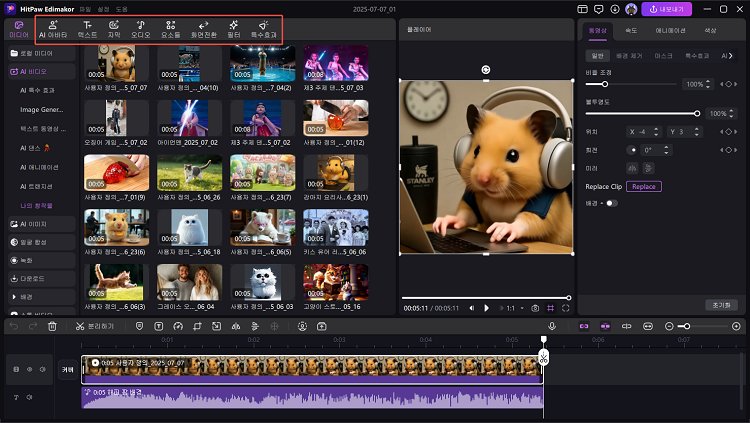The height and width of the screenshot is (423, 750).
Task: Open the layout switch icon in title bar
Action: click(582, 9)
